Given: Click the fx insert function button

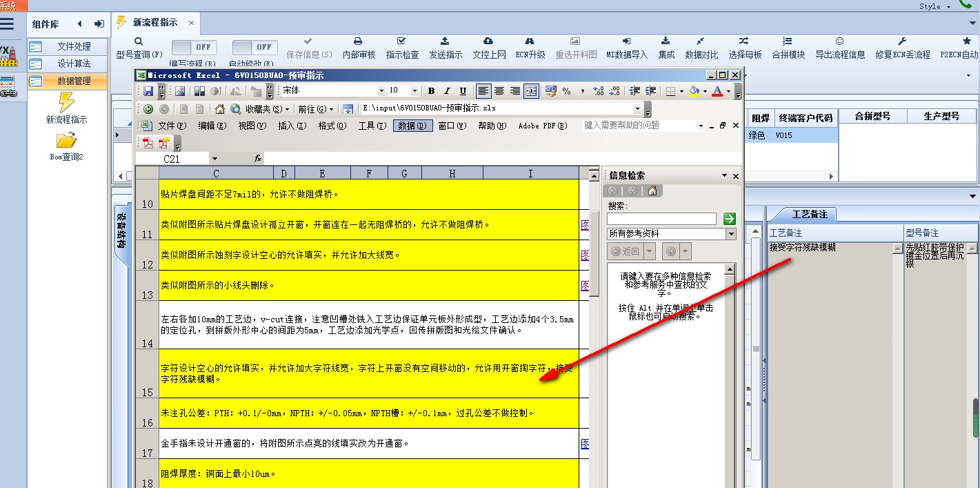Looking at the screenshot, I should [258, 159].
